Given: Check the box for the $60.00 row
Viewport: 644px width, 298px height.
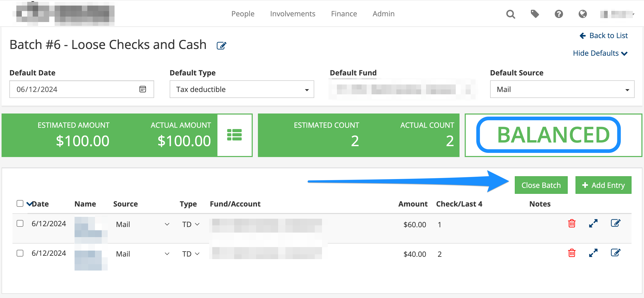Looking at the screenshot, I should pos(20,223).
